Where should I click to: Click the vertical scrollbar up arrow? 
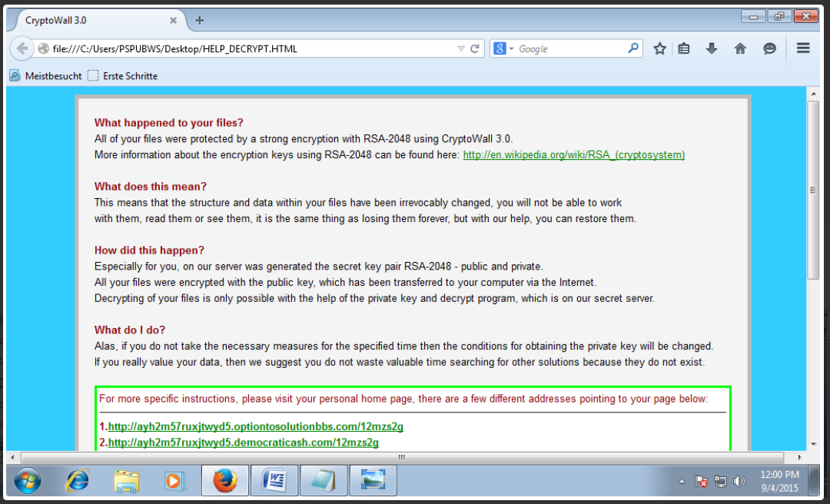click(x=813, y=94)
